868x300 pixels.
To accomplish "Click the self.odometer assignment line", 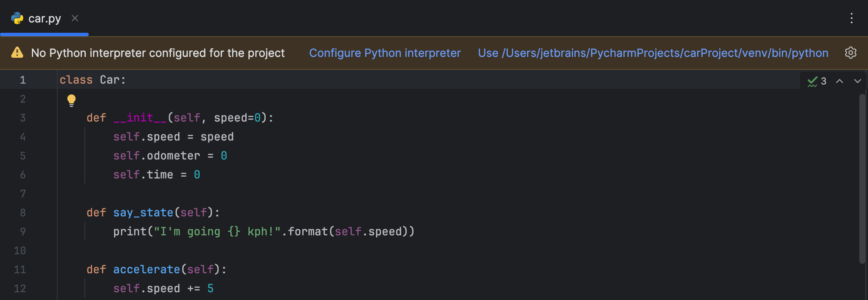I will pyautogui.click(x=170, y=156).
